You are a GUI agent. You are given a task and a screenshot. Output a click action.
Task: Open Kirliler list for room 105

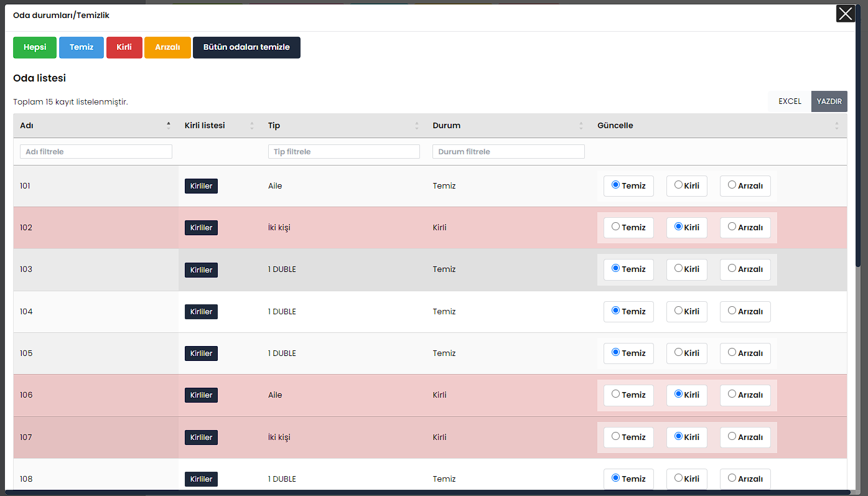201,353
